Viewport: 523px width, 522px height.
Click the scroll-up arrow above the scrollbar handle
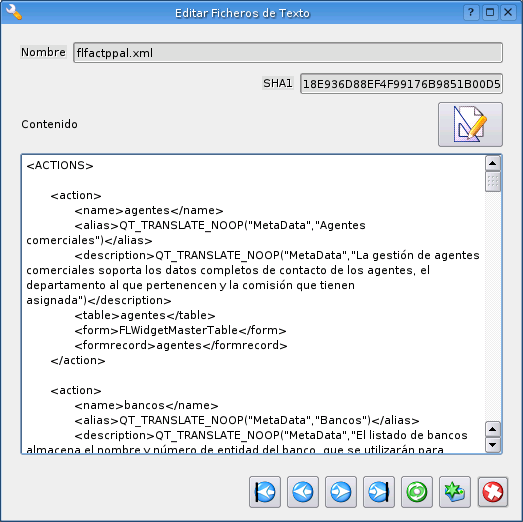(493, 163)
